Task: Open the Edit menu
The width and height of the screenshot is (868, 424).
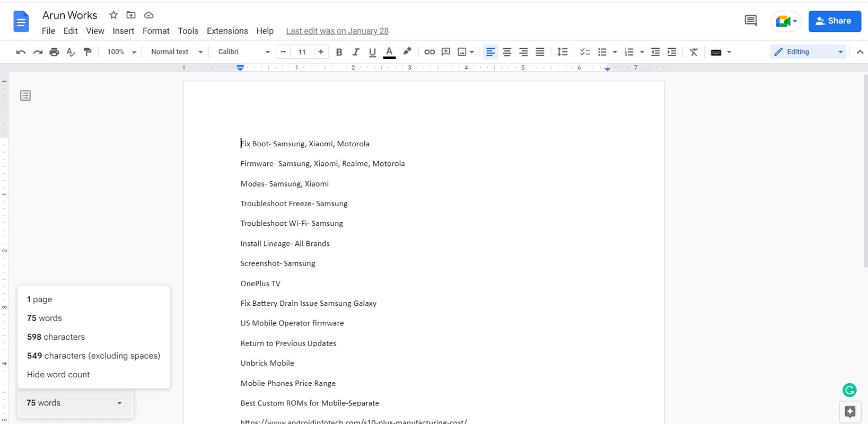Action: [x=71, y=31]
